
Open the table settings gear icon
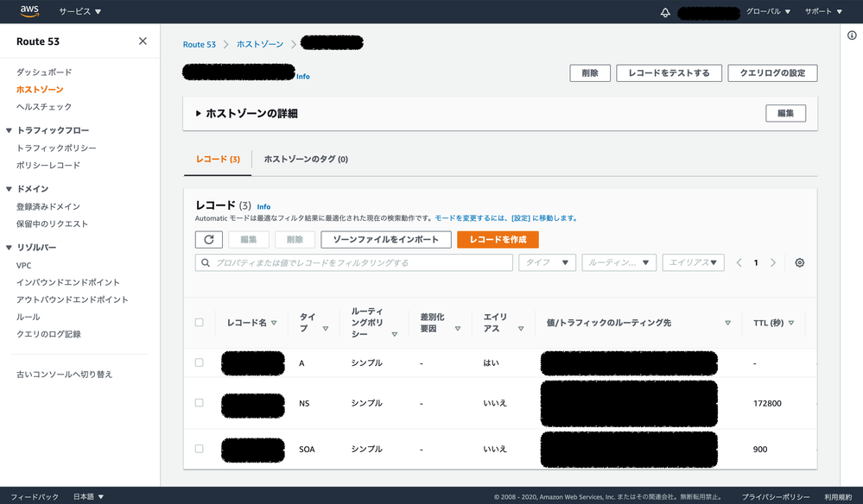coord(799,262)
